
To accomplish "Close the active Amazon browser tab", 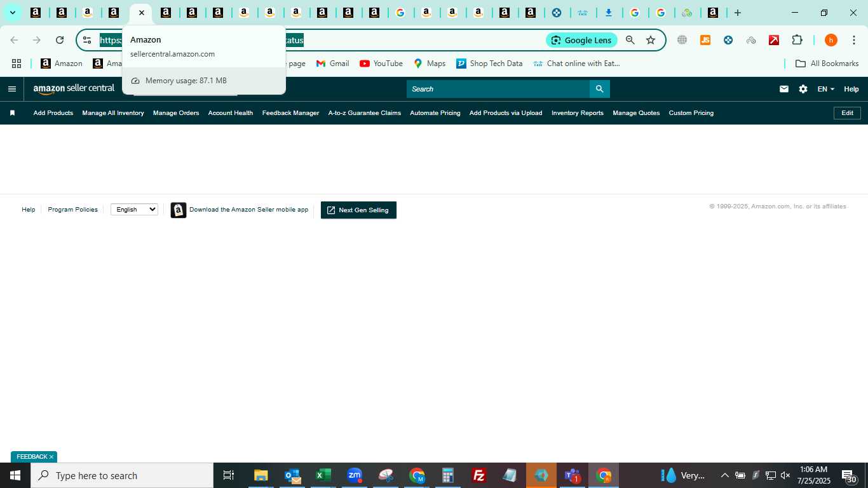I will point(141,13).
